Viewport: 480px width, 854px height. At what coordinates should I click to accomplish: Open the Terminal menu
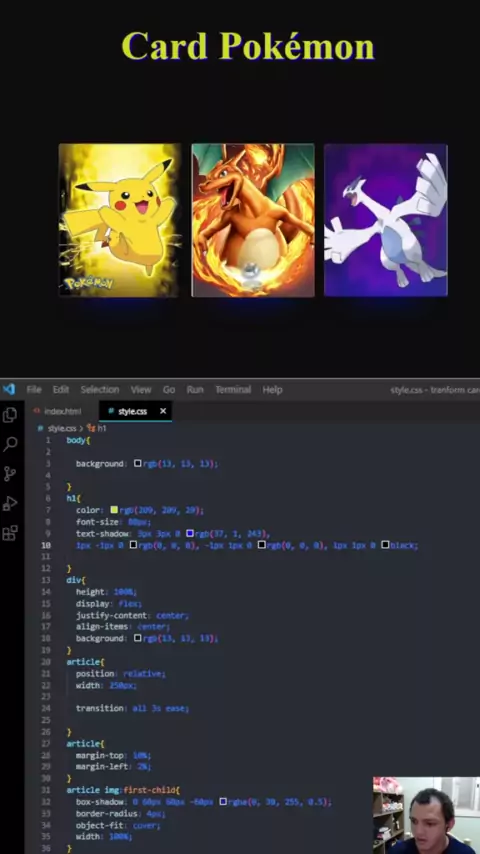coord(233,389)
